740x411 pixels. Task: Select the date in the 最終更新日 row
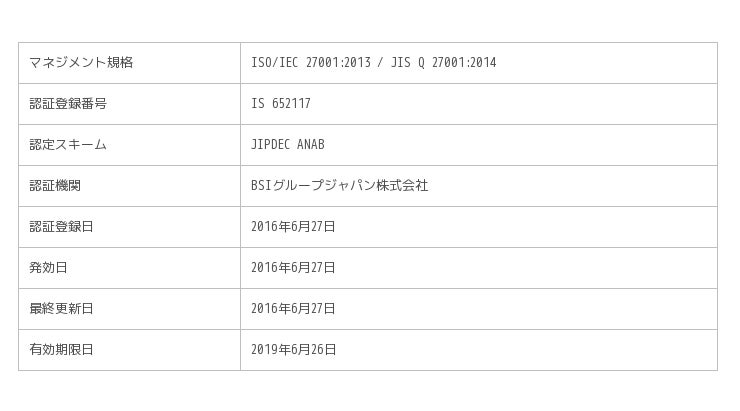pos(293,309)
